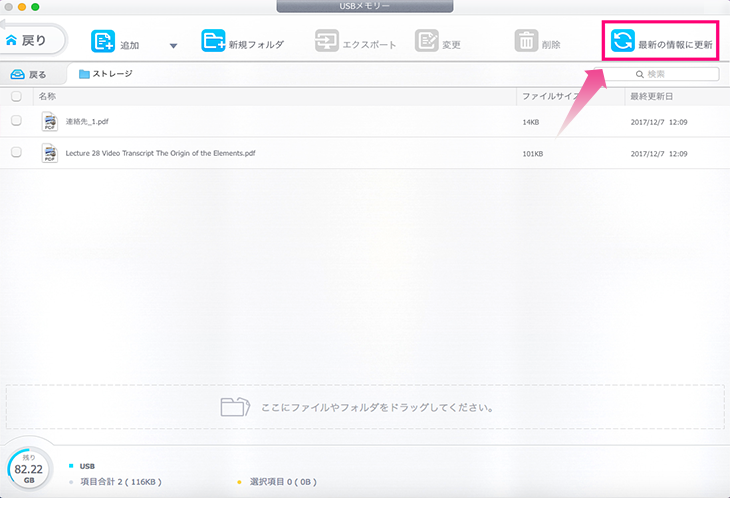730x510 pixels.
Task: Click the PDF icon of 連絡先_1.pdf
Action: click(x=50, y=122)
